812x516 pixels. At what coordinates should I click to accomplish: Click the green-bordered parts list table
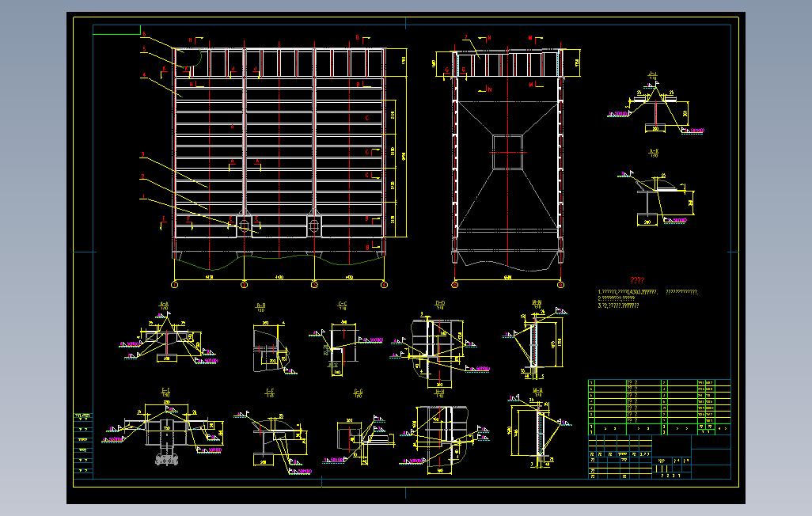(x=659, y=407)
